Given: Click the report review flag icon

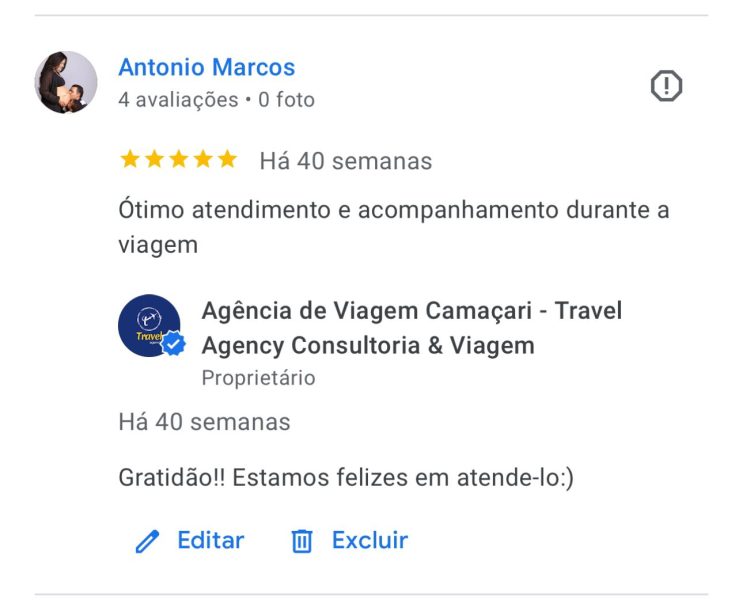Looking at the screenshot, I should (x=666, y=86).
